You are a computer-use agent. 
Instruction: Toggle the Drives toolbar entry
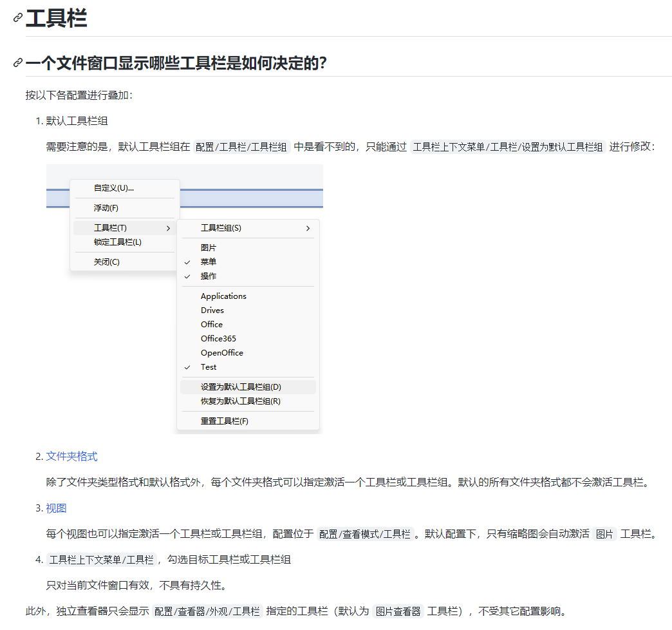click(x=212, y=310)
